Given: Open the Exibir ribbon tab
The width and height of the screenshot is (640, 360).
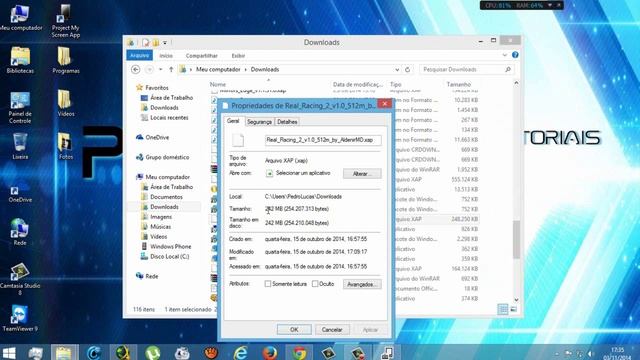Looking at the screenshot, I should coord(238,55).
